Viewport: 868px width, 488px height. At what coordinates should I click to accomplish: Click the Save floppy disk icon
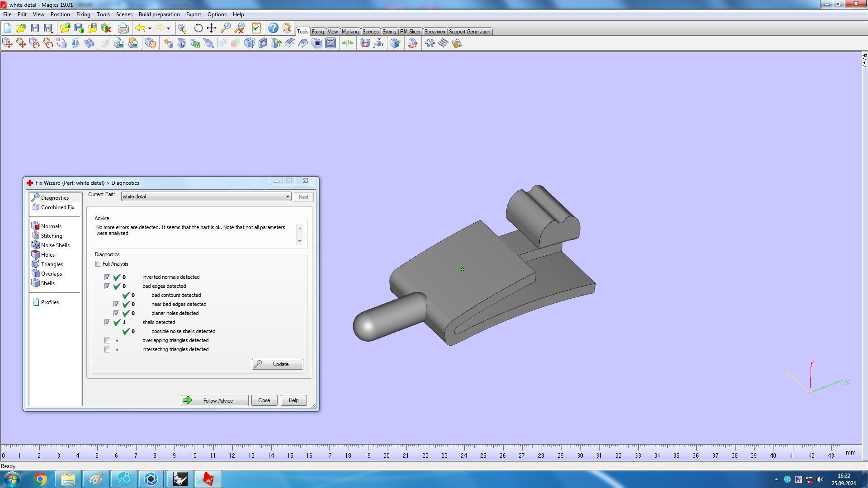[x=35, y=28]
